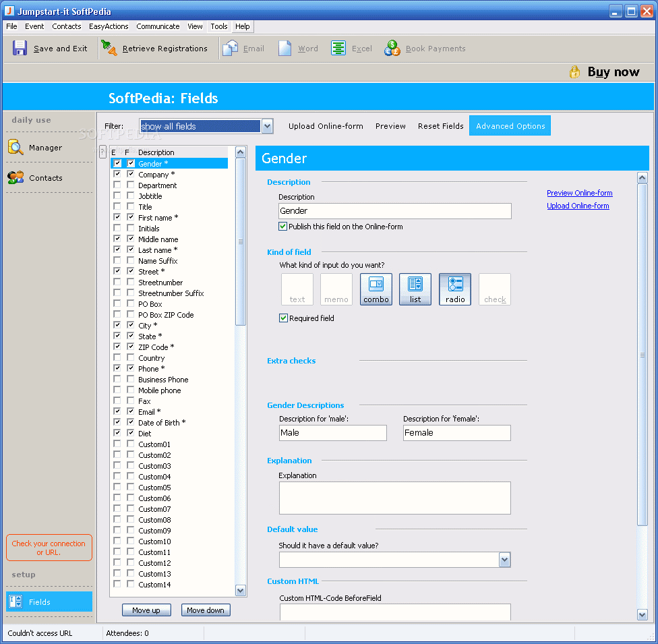The image size is (658, 644).
Task: Click the Move down button
Action: click(206, 610)
